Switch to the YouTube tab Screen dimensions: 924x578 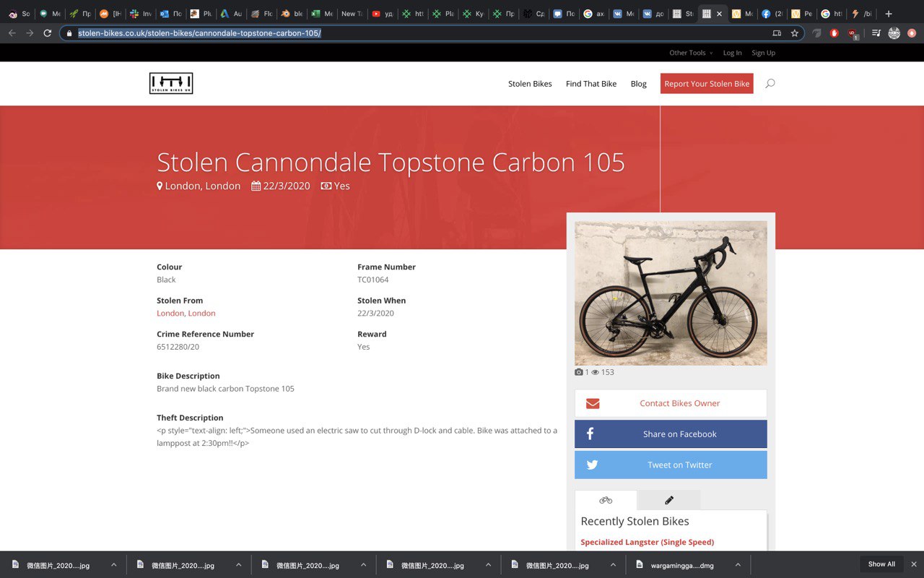(383, 14)
